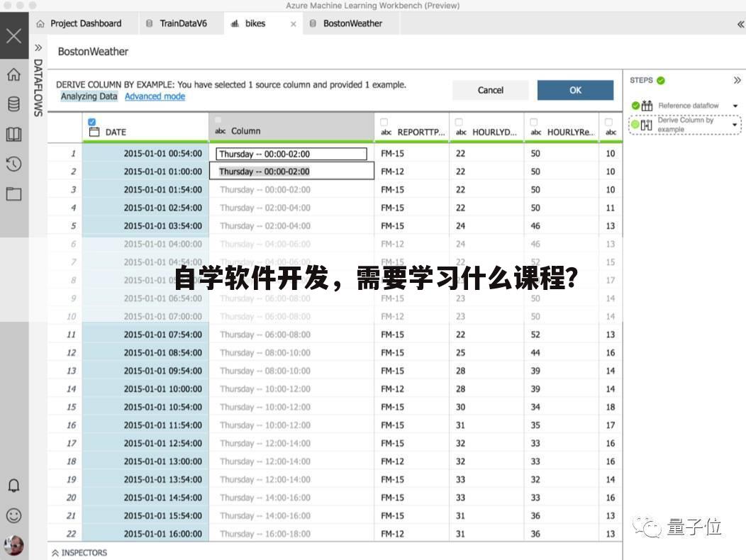Edit the row 1 example input field

coord(291,154)
